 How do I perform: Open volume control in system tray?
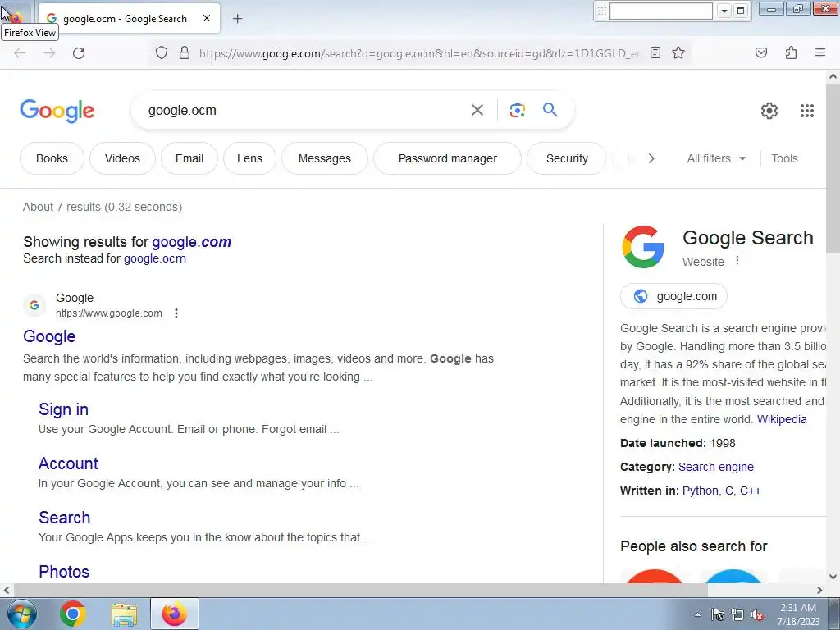coord(757,615)
